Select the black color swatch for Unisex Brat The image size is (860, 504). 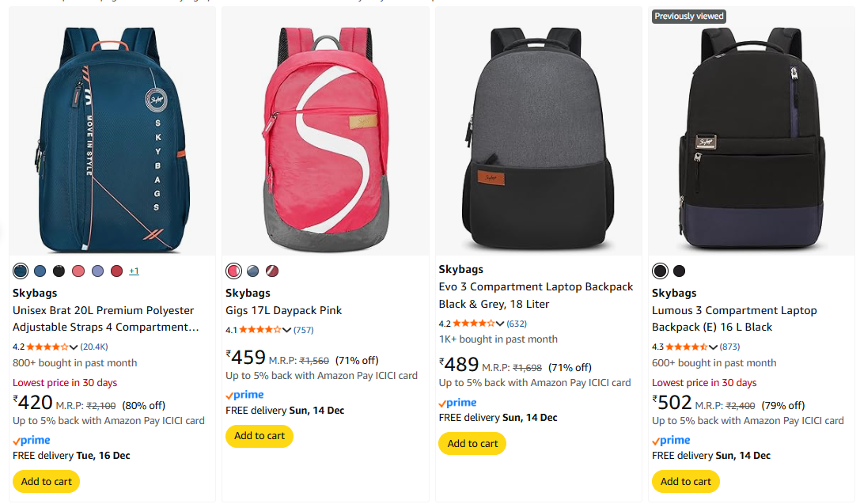coord(59,271)
